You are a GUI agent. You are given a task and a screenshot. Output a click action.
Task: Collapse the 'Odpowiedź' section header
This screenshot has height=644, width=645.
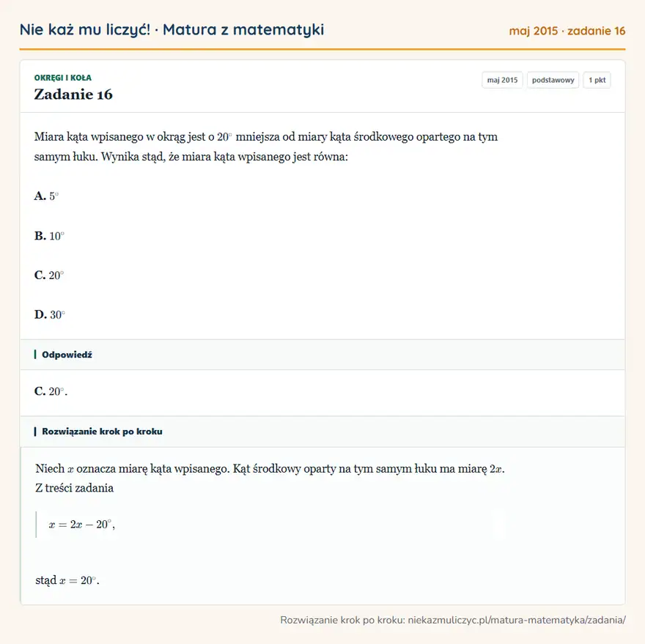coord(322,355)
